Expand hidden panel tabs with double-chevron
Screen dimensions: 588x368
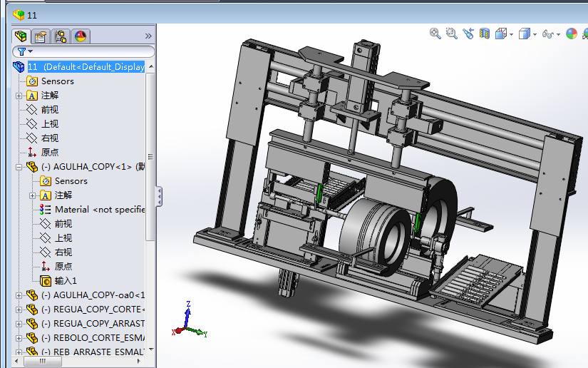[x=148, y=36]
